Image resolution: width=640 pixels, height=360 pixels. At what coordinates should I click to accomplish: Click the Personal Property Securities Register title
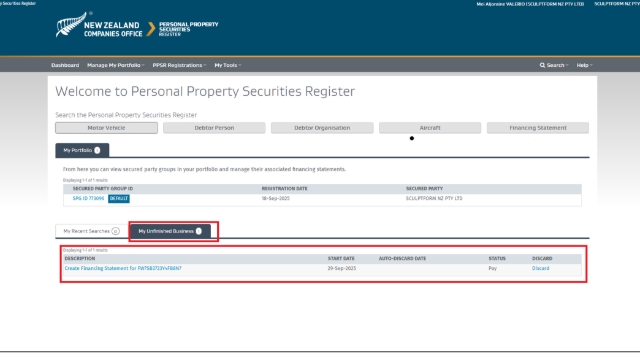pyautogui.click(x=189, y=29)
